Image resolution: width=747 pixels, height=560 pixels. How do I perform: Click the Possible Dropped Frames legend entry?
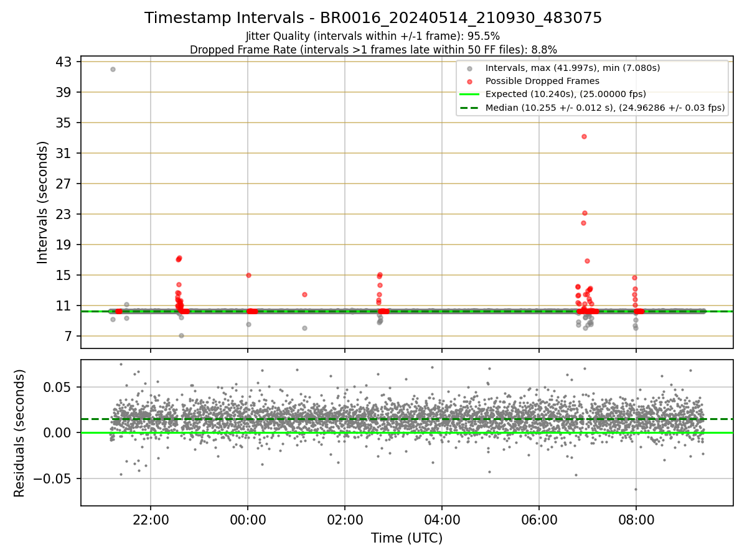point(542,81)
